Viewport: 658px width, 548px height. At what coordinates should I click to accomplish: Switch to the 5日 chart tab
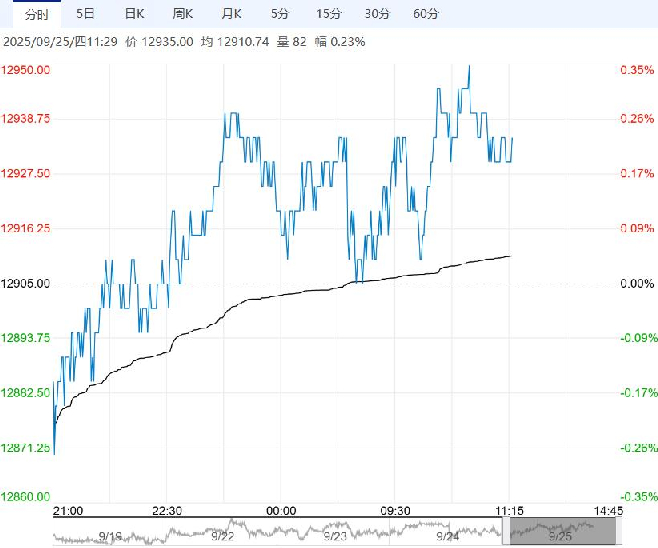[x=85, y=14]
